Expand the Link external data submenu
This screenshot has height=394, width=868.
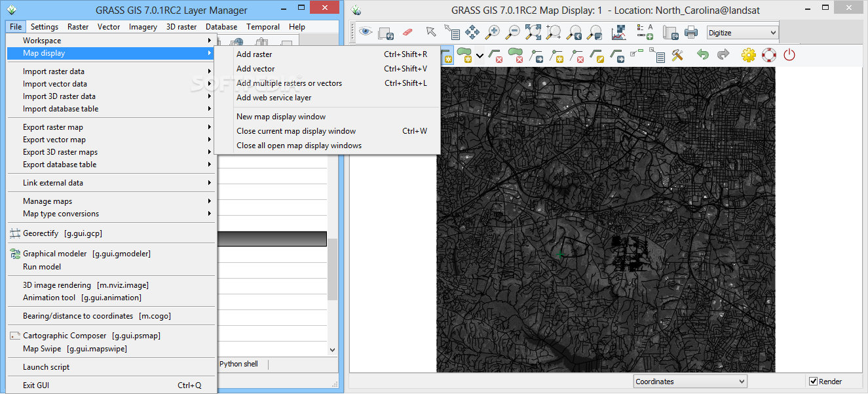click(111, 183)
